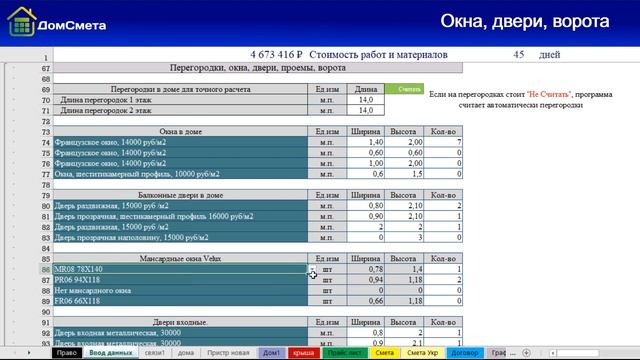Click the total cost 4 673 416 ₽
This screenshot has height=360, width=640.
pos(276,54)
